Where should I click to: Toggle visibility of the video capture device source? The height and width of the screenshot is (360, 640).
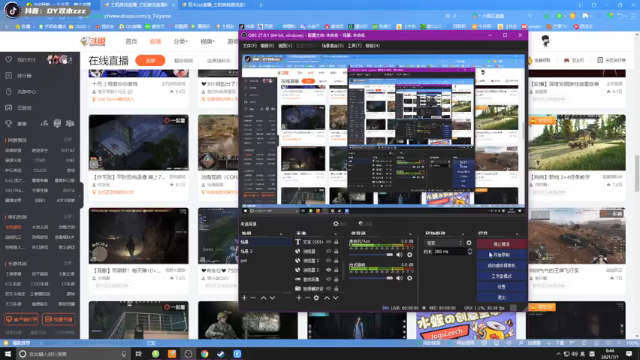pos(329,289)
